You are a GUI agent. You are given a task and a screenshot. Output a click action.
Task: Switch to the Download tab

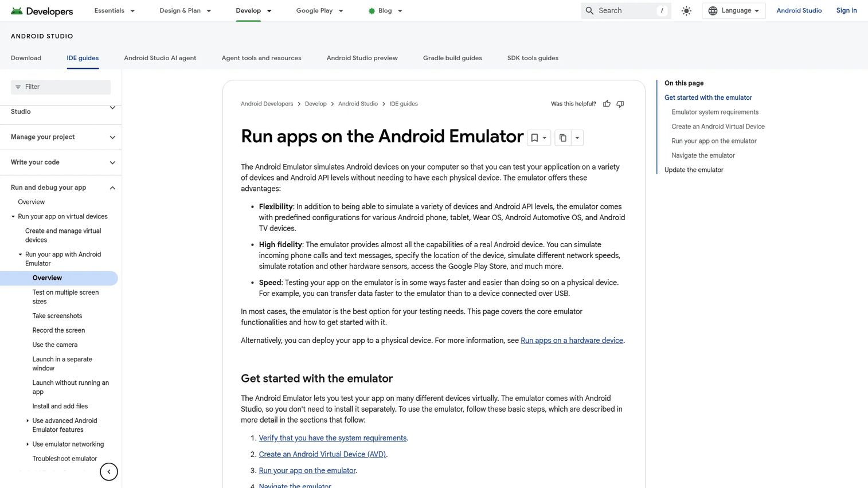pos(26,58)
